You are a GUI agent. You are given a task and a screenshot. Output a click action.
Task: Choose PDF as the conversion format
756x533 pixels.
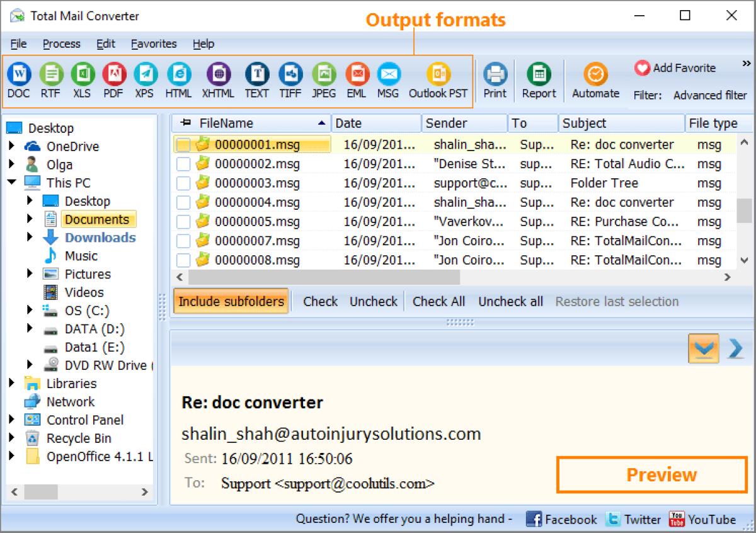(x=112, y=77)
